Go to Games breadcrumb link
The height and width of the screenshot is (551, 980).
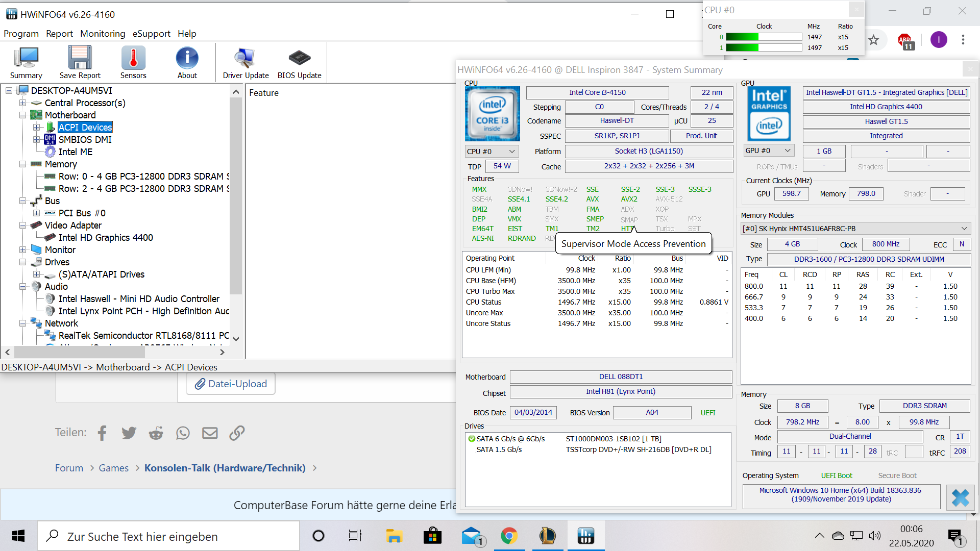114,468
